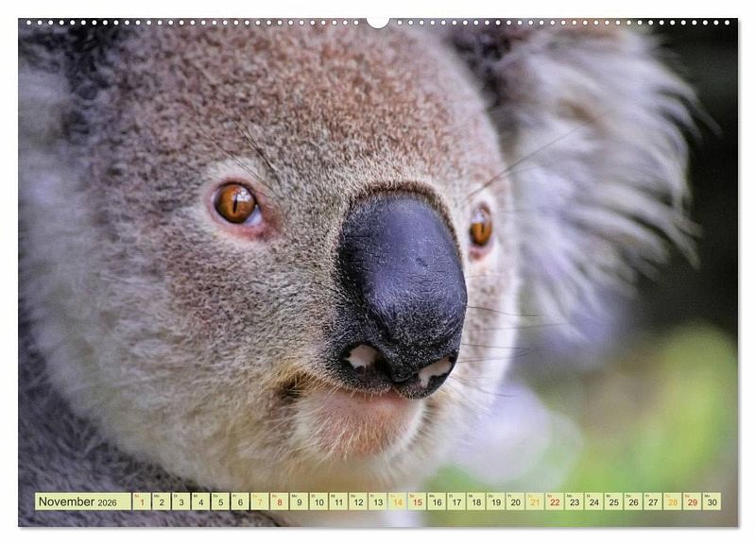The width and height of the screenshot is (756, 545).
Task: Select day 12 in the calendar strip
Action: pyautogui.click(x=358, y=502)
